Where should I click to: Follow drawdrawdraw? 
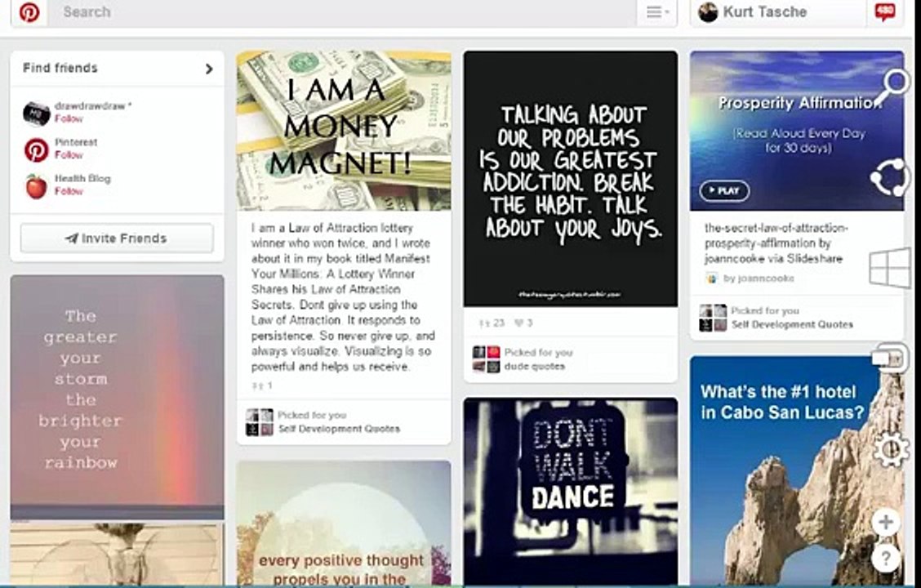[x=69, y=118]
